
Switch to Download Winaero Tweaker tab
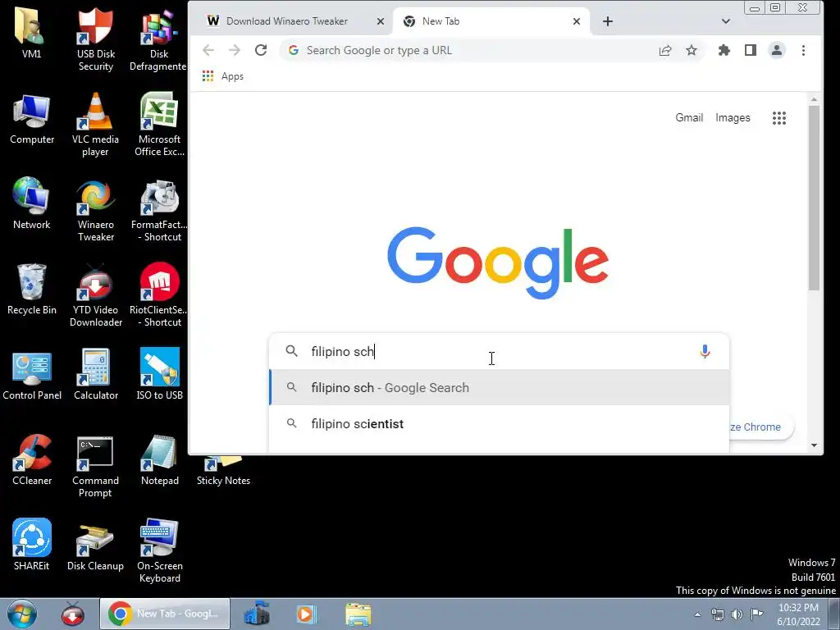click(x=287, y=21)
